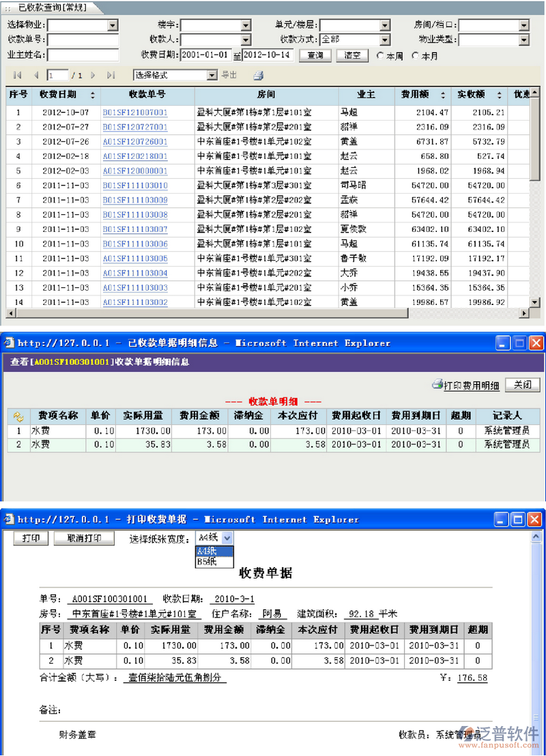Click the 查询 search button
The width and height of the screenshot is (546, 756).
(x=315, y=55)
